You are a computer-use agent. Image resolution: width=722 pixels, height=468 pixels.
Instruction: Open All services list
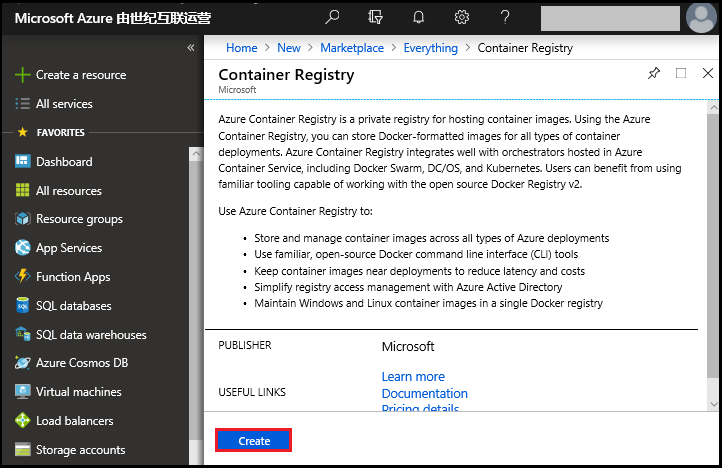point(64,104)
